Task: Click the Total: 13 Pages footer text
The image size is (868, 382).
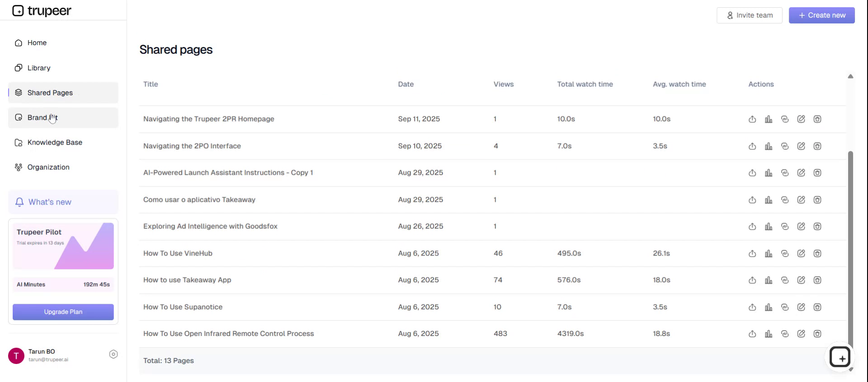Action: [169, 361]
